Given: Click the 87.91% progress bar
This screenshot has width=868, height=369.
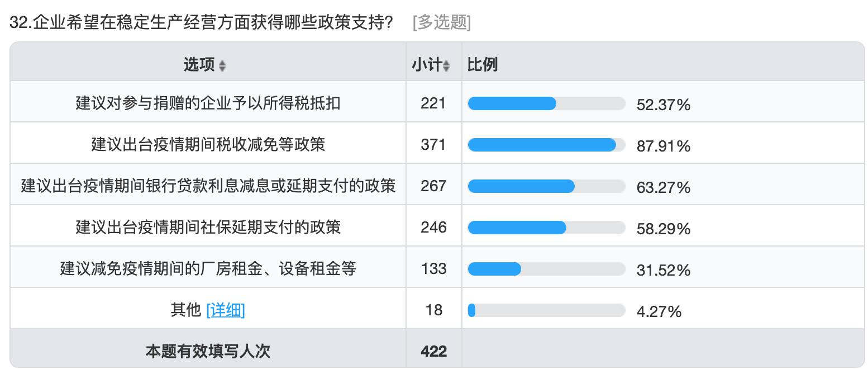Looking at the screenshot, I should tap(546, 145).
